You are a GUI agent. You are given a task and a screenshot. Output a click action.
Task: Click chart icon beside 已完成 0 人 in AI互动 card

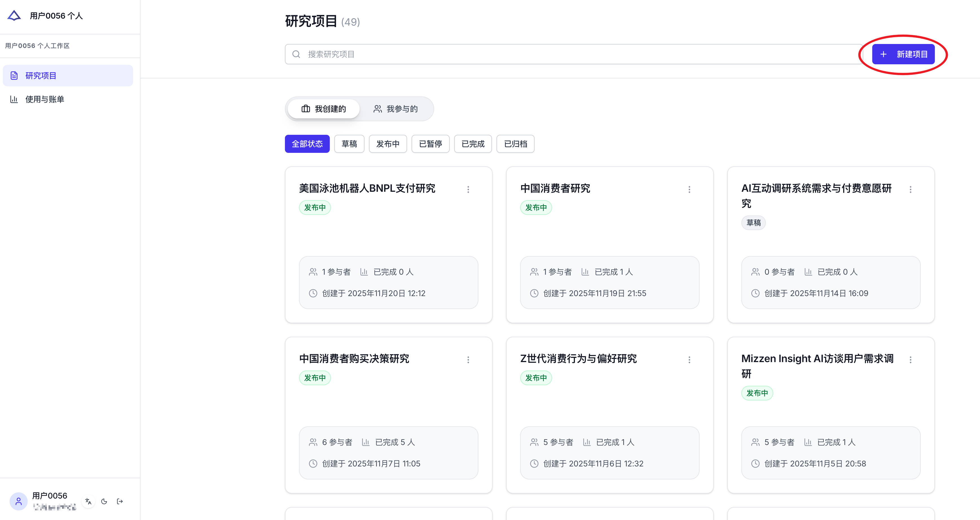(808, 272)
